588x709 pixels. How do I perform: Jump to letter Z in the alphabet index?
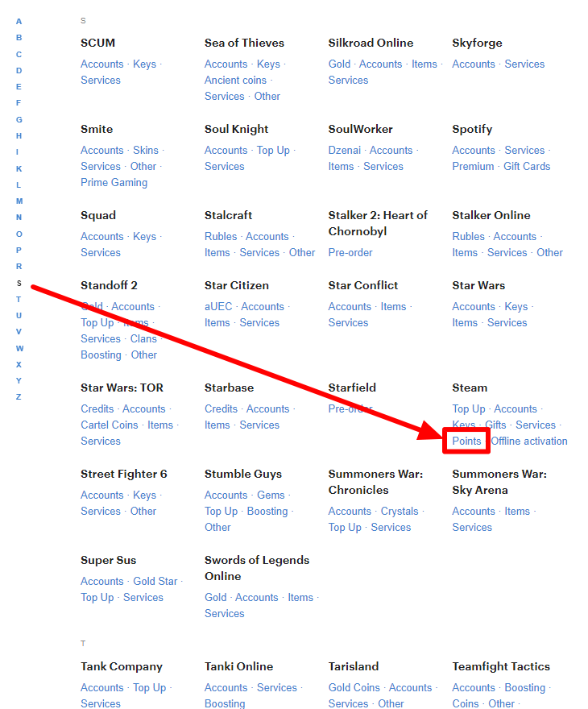click(x=19, y=397)
